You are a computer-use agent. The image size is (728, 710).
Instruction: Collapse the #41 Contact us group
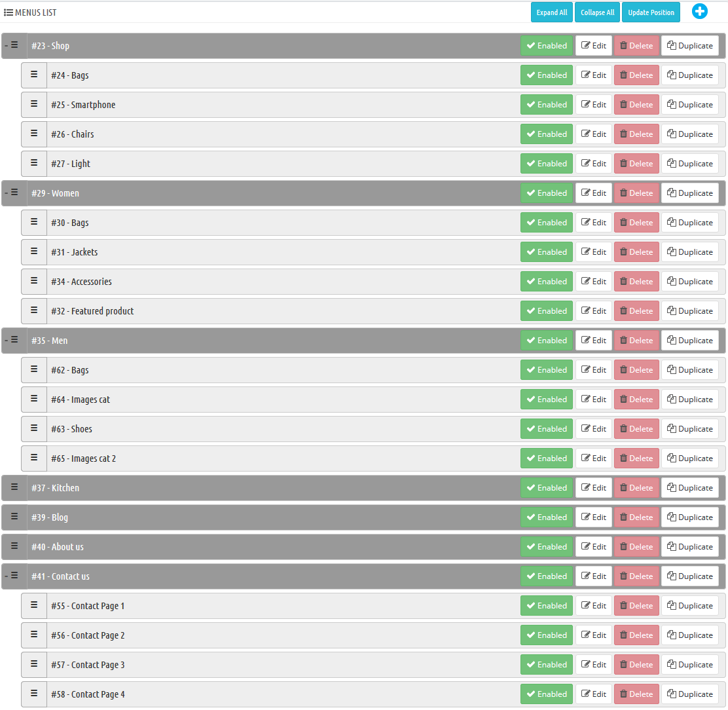pos(7,576)
